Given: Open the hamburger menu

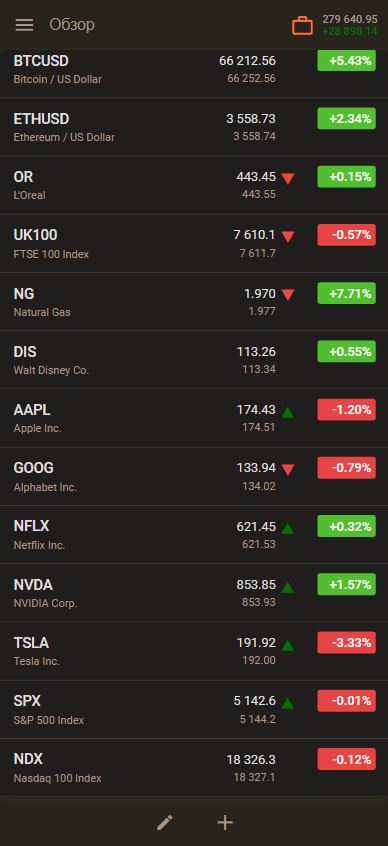Looking at the screenshot, I should (x=24, y=25).
